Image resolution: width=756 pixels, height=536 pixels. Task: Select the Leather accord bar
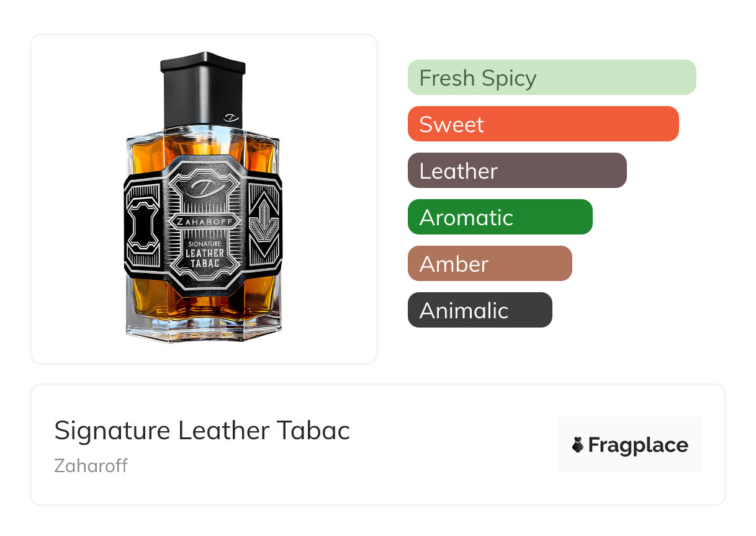pyautogui.click(x=517, y=171)
